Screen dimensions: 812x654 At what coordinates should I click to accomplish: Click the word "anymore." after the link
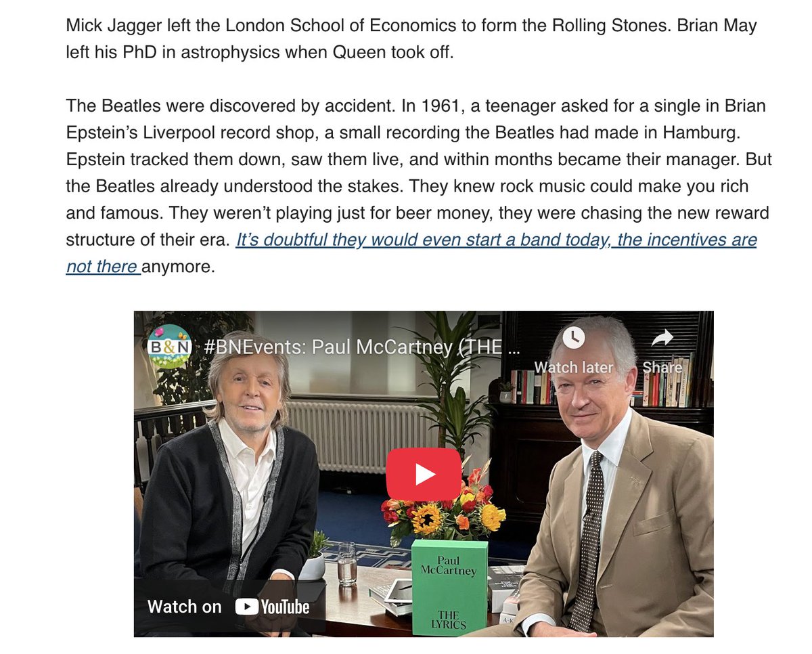[178, 267]
